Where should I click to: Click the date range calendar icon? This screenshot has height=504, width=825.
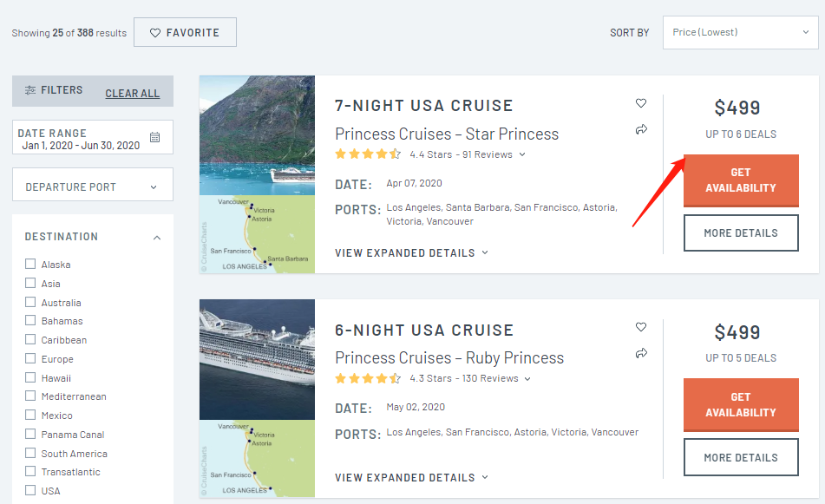click(155, 137)
